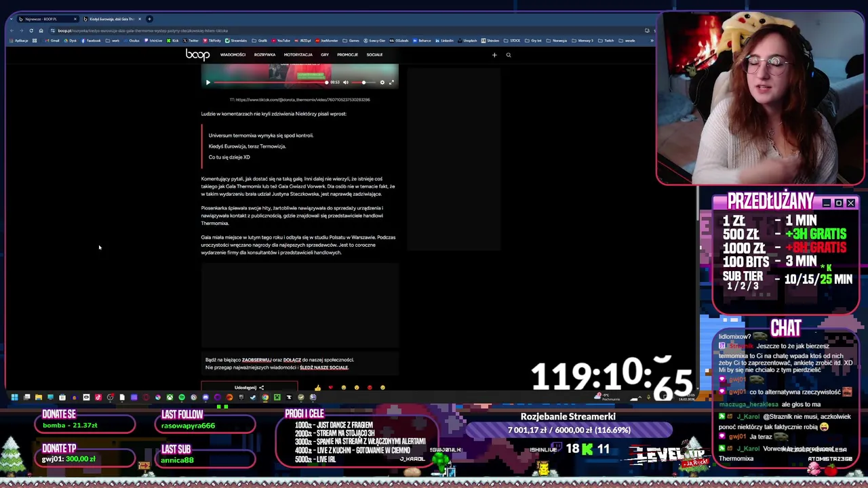Viewport: 868px width, 488px height.
Task: Go to the browser home page
Action: pos(41,30)
